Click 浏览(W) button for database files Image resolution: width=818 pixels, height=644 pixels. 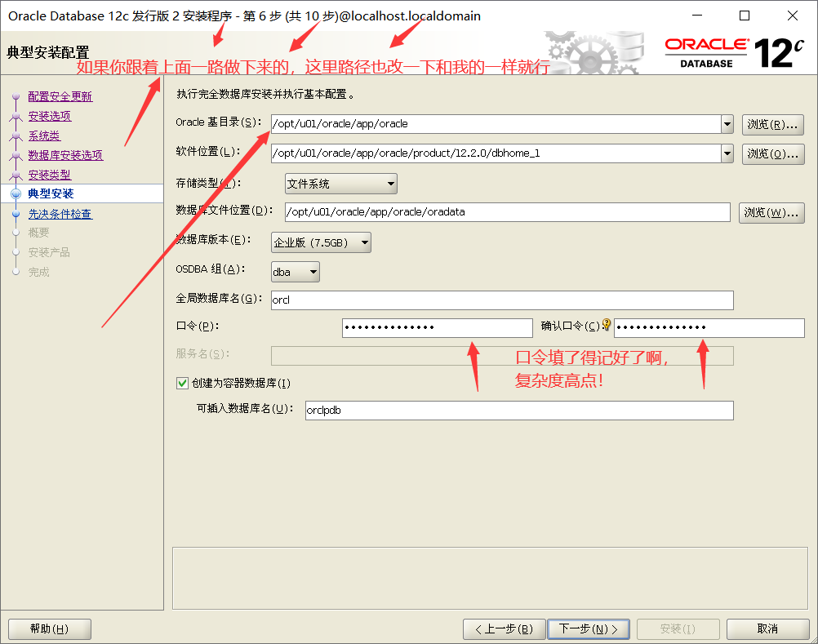tap(771, 213)
